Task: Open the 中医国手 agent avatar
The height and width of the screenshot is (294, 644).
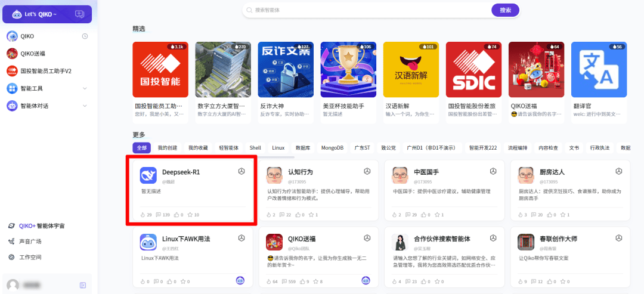Action: 400,175
